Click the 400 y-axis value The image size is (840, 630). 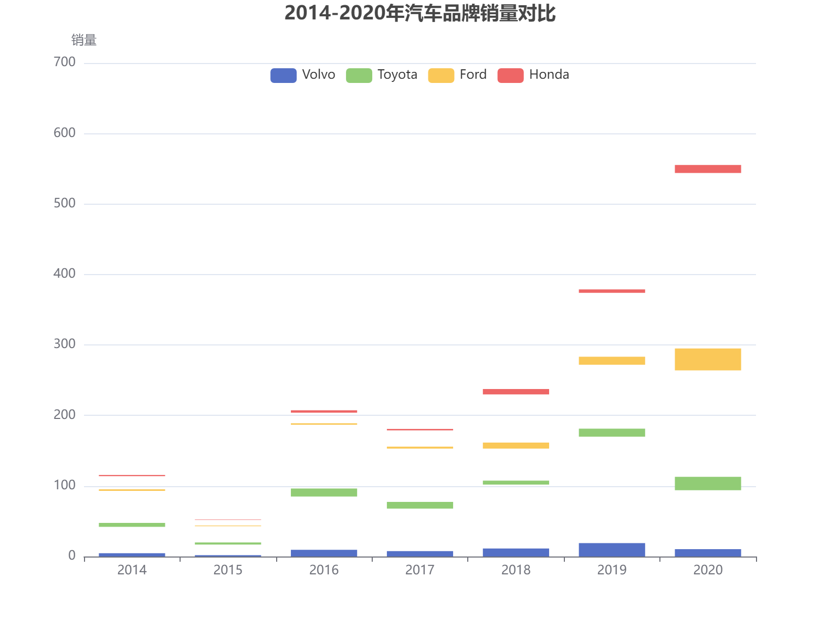pos(65,274)
